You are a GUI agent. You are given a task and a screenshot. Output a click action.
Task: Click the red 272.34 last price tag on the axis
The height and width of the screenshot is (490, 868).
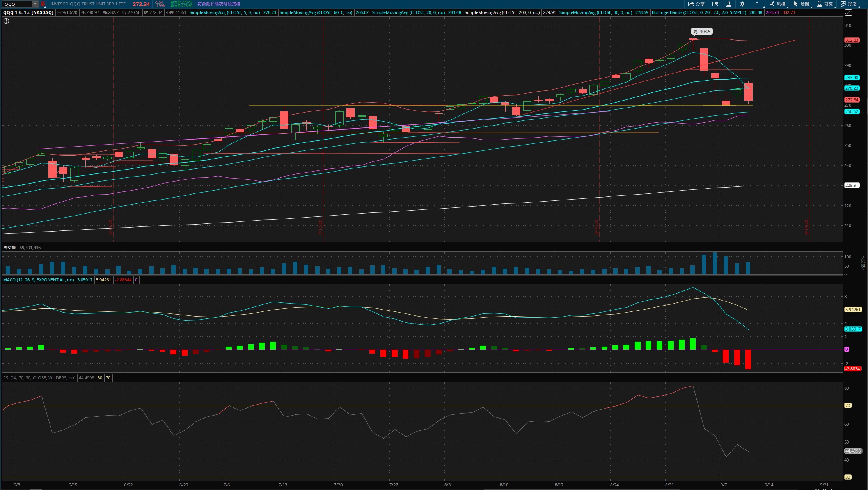pyautogui.click(x=852, y=100)
